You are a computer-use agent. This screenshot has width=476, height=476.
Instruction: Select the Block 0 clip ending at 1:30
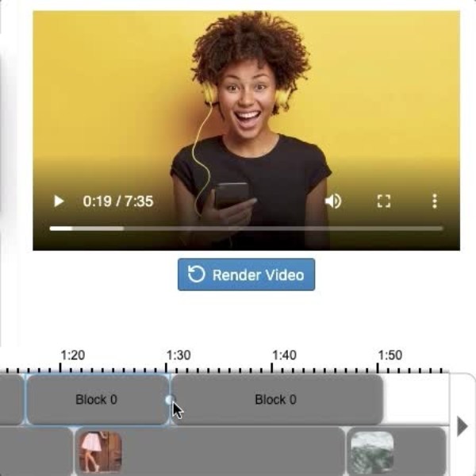tap(97, 400)
